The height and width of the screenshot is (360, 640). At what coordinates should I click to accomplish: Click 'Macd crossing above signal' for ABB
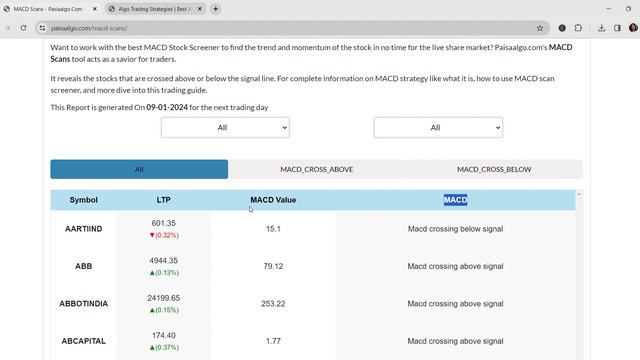(456, 266)
